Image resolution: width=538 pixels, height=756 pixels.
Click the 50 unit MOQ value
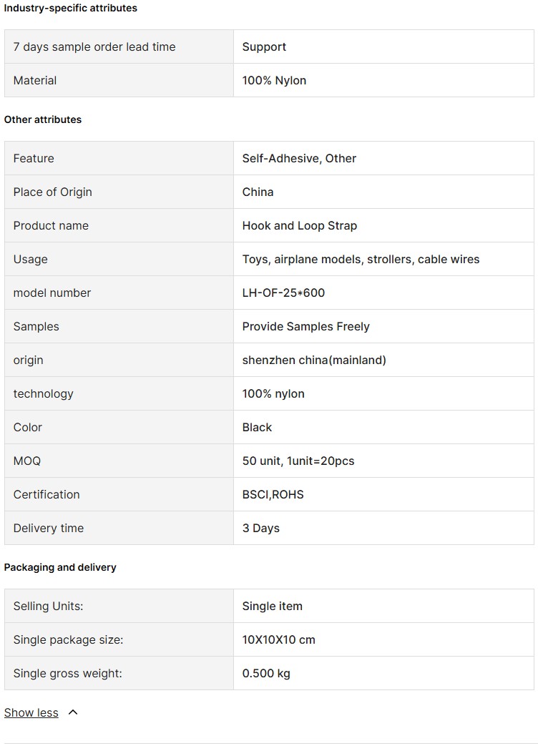point(298,461)
